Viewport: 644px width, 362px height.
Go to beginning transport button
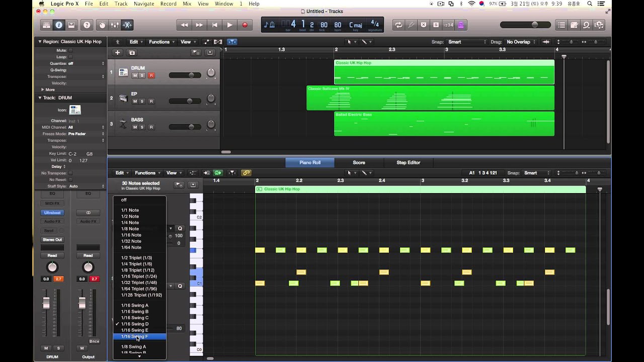click(x=215, y=25)
